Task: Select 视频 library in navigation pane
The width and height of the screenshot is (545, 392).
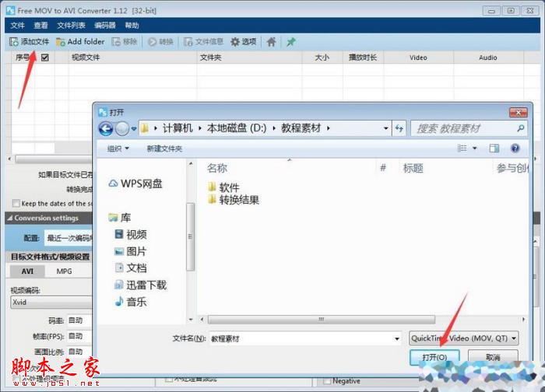Action: point(131,234)
